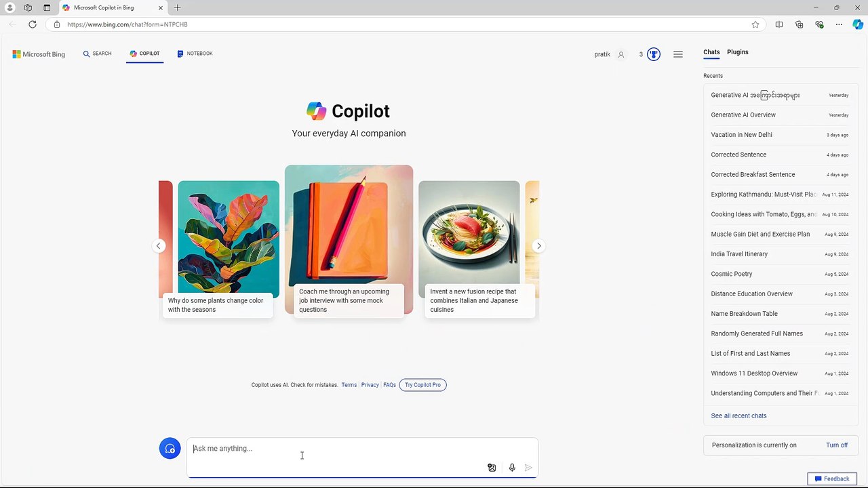The height and width of the screenshot is (488, 868).
Task: Open the NOTEBOOK tab
Action: click(x=195, y=54)
